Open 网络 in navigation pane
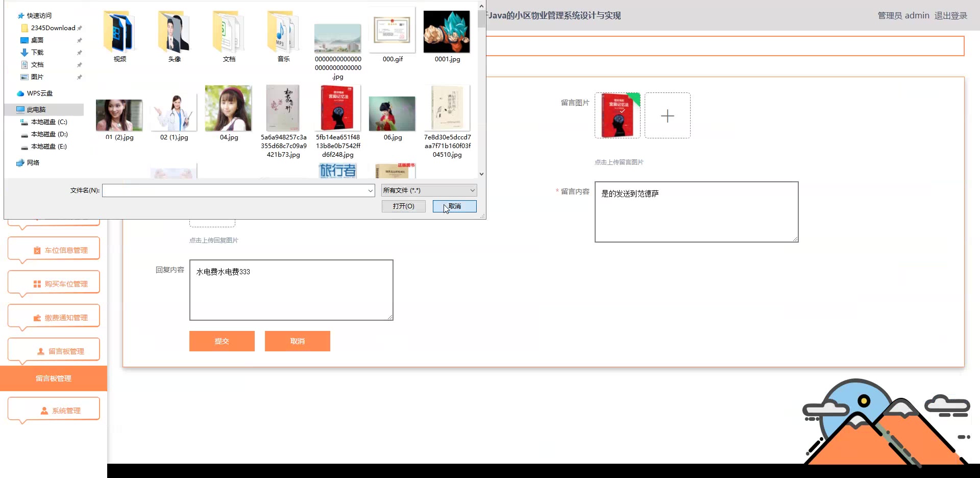Viewport: 980px width, 478px height. tap(28, 163)
